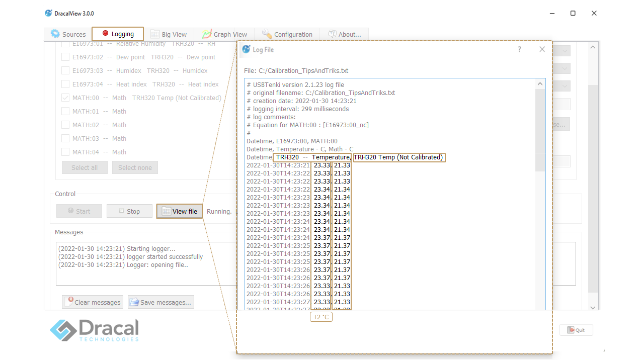Click the up arrow of the log text scrollbar

(540, 84)
